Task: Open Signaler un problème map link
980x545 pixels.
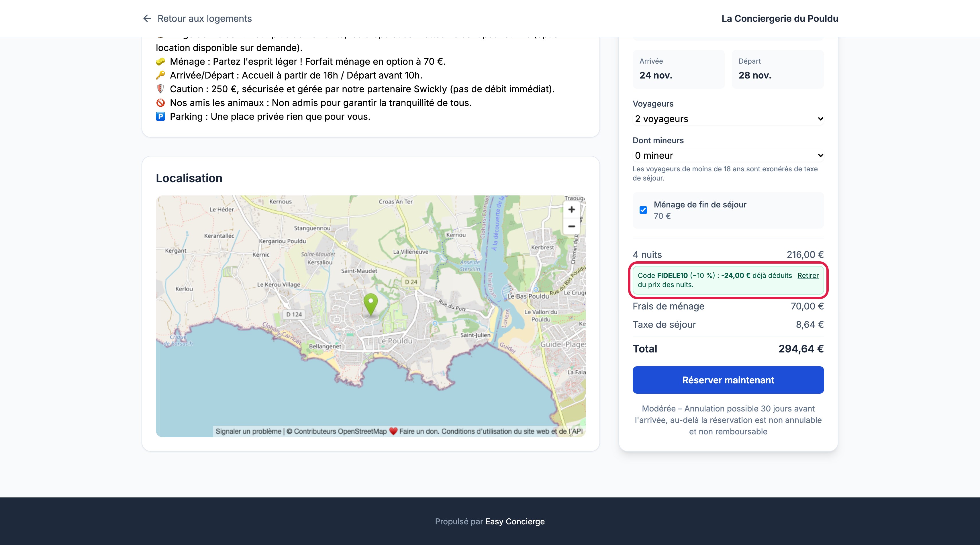Action: tap(248, 431)
